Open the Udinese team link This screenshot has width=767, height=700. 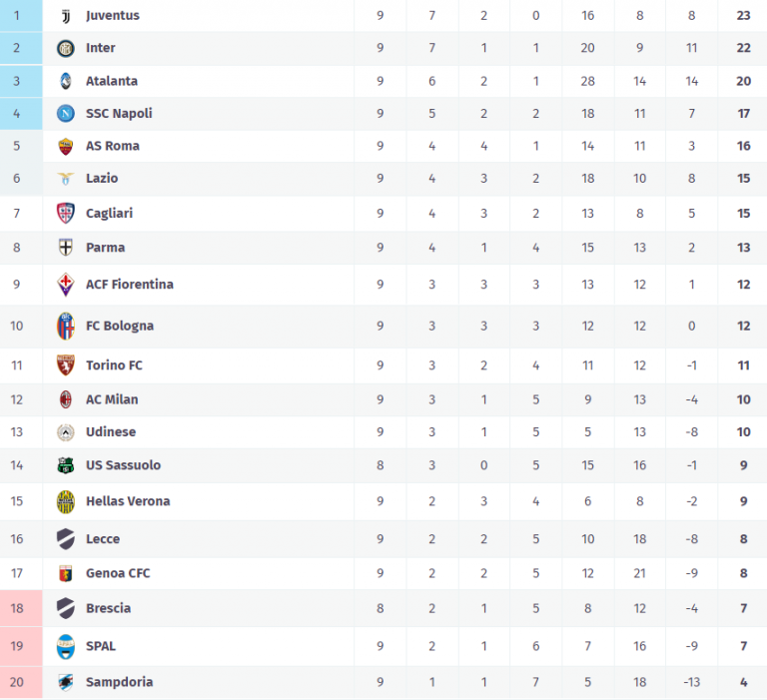(110, 432)
